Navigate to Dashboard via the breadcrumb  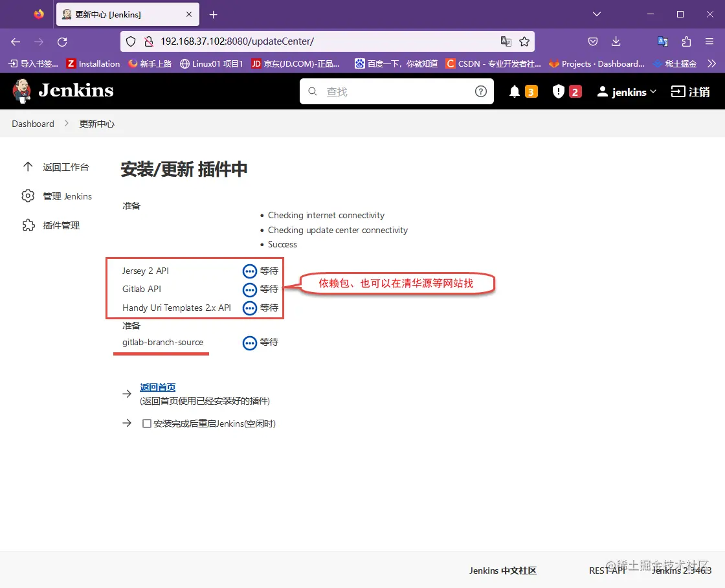33,123
